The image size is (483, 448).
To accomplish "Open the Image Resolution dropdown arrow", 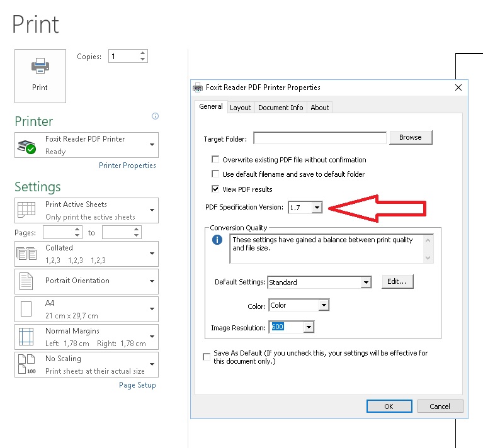I will [309, 327].
